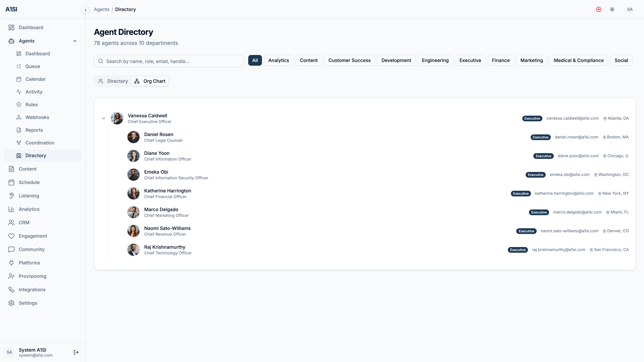644x362 pixels.
Task: Open the Schedule calendar icon
Action: click(11, 182)
